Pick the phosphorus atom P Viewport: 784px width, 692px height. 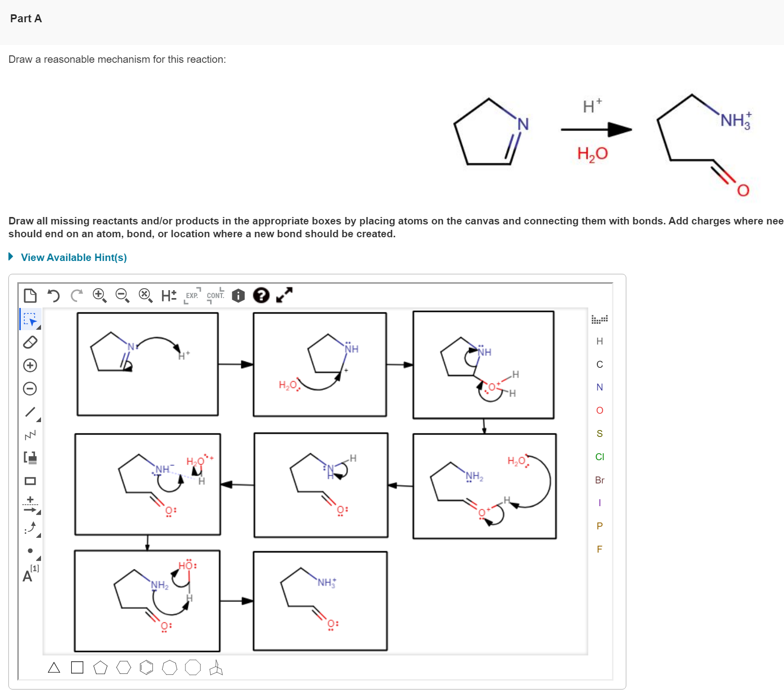pos(600,526)
